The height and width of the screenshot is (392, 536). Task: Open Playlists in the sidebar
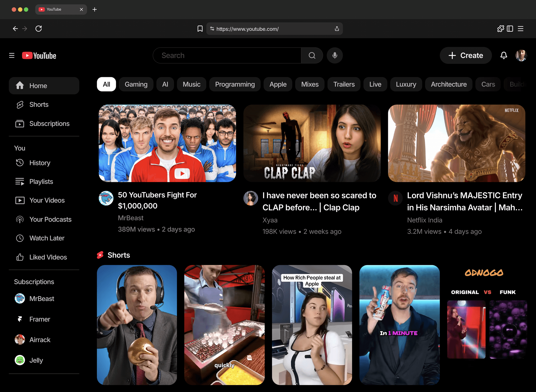[44, 182]
